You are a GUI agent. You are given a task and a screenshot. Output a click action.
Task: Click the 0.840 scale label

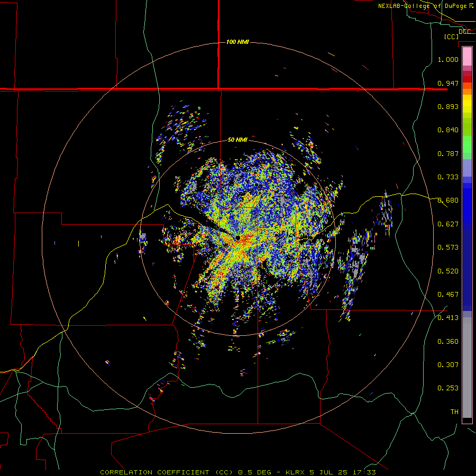[448, 130]
